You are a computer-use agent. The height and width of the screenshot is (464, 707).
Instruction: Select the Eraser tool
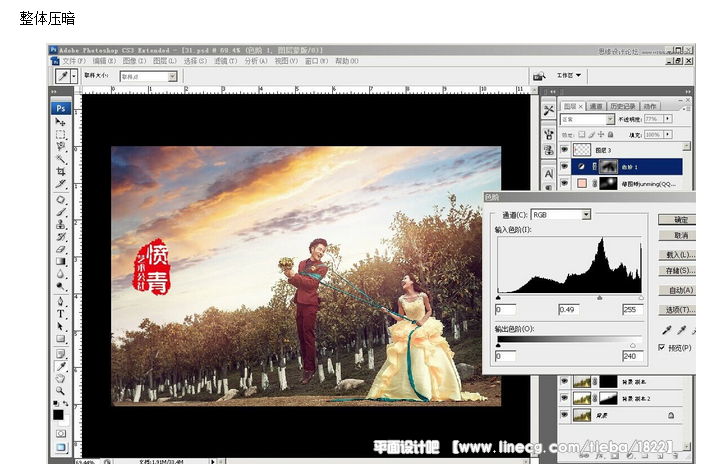[x=60, y=249]
